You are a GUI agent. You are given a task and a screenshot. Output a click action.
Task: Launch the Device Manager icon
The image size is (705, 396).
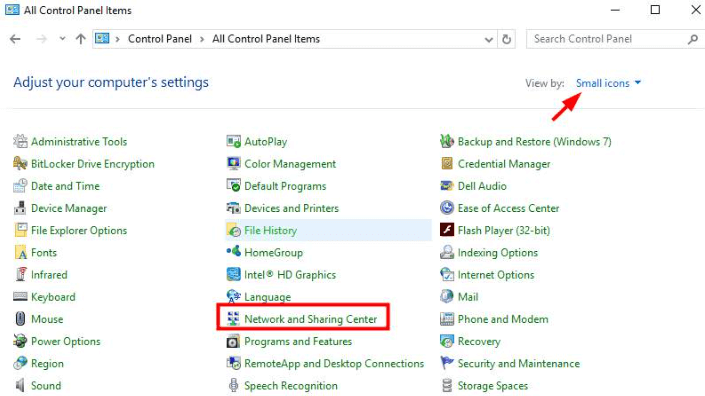coord(20,208)
